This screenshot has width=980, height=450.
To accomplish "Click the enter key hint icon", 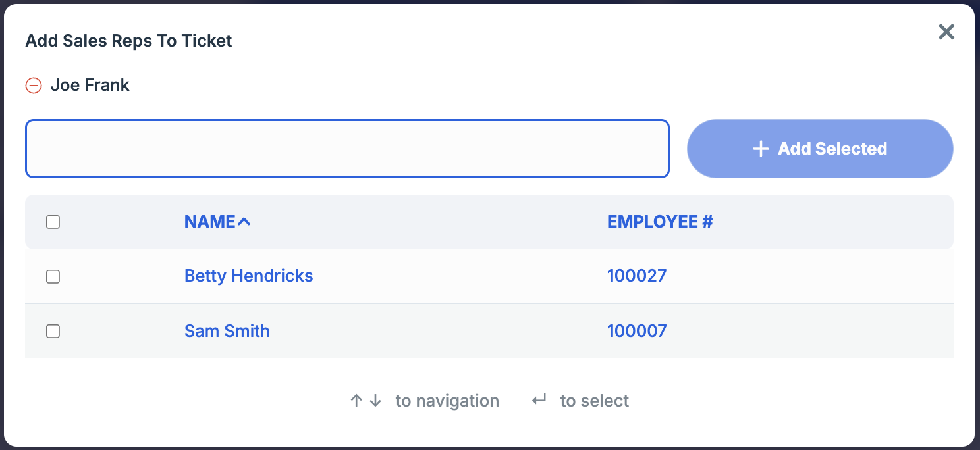I will [539, 400].
